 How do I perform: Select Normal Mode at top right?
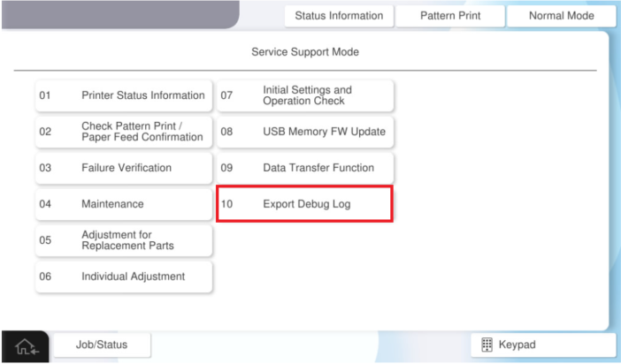click(x=560, y=16)
